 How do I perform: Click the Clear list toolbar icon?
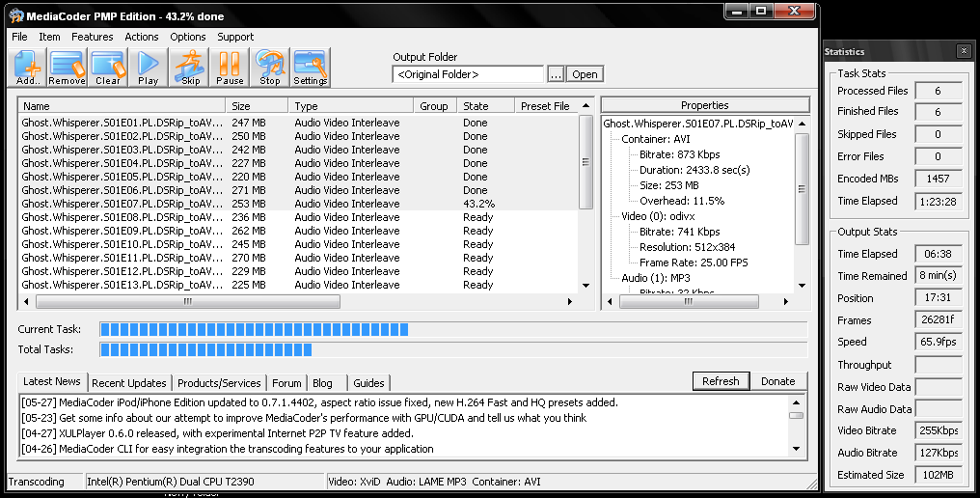(x=108, y=68)
